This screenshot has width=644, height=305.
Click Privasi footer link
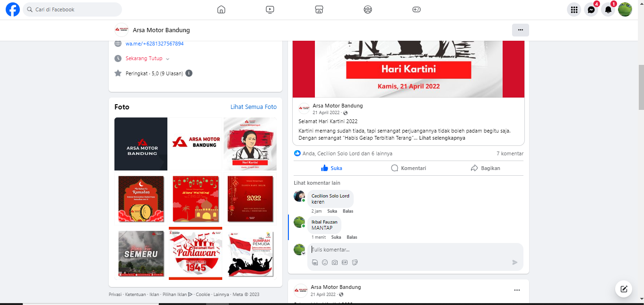(x=116, y=294)
